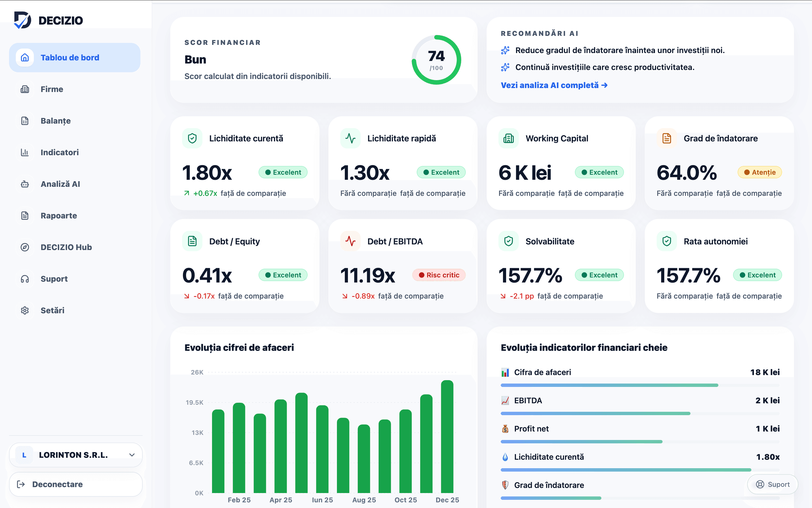
Task: Click the Tablou de bord home icon
Action: [25, 58]
